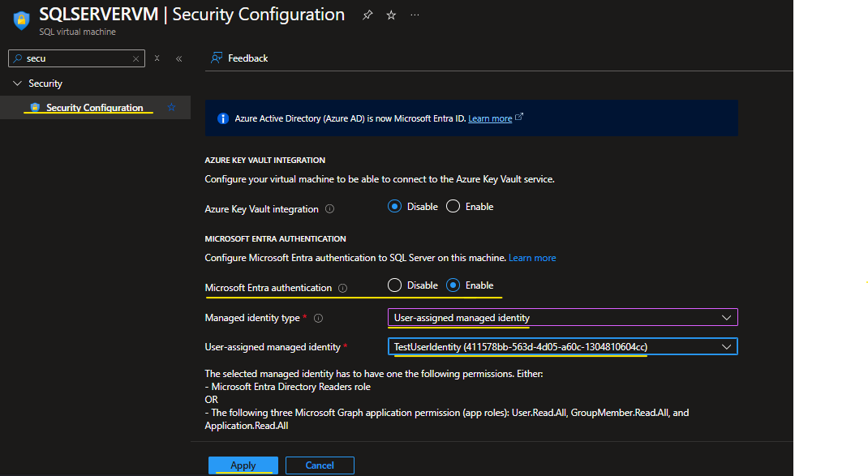Show Azure Key Vault integration info tooltip

point(330,209)
